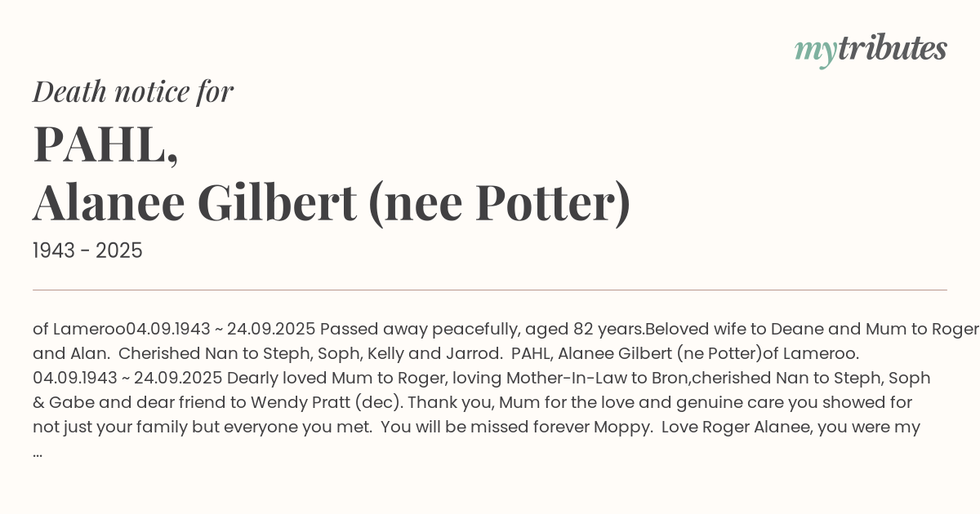Click the name "Alanee" in the large heading
Image resolution: width=980 pixels, height=514 pixels.
coord(109,202)
